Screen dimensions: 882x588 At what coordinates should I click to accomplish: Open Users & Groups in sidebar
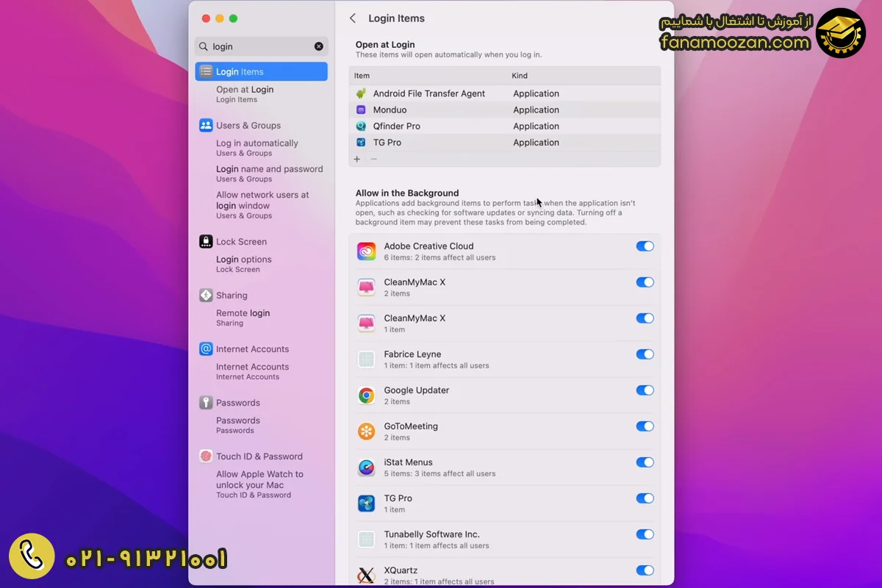coord(248,126)
